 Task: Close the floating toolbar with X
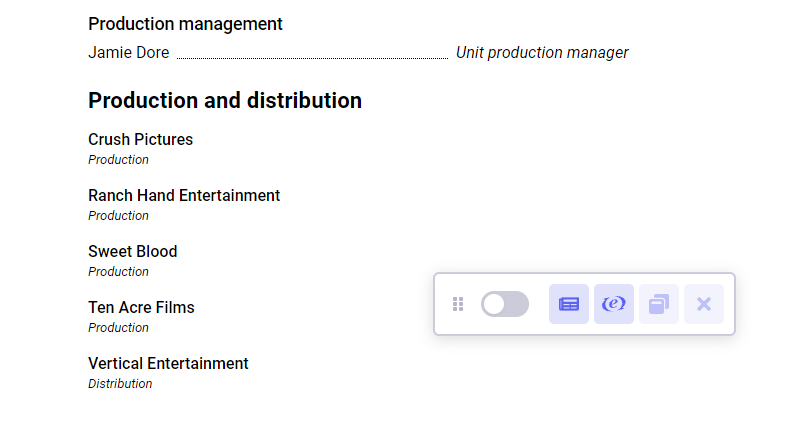click(x=704, y=304)
